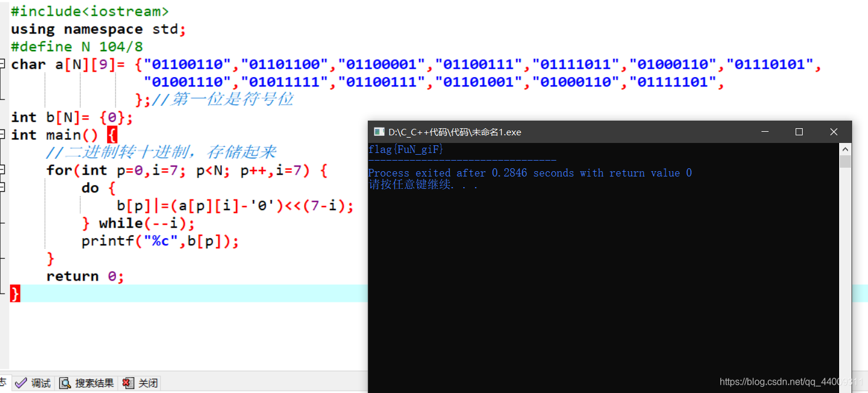Viewport: 868px width, 393px height.
Task: Click the string "01111011" in the array
Action: 576,64
